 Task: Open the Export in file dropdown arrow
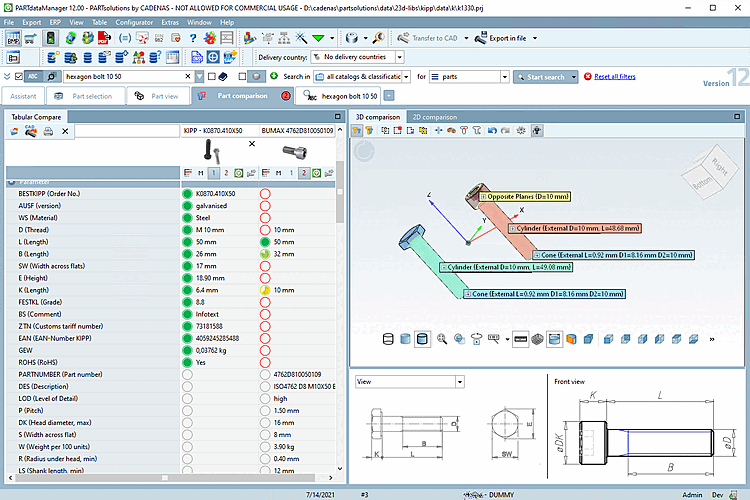point(535,38)
